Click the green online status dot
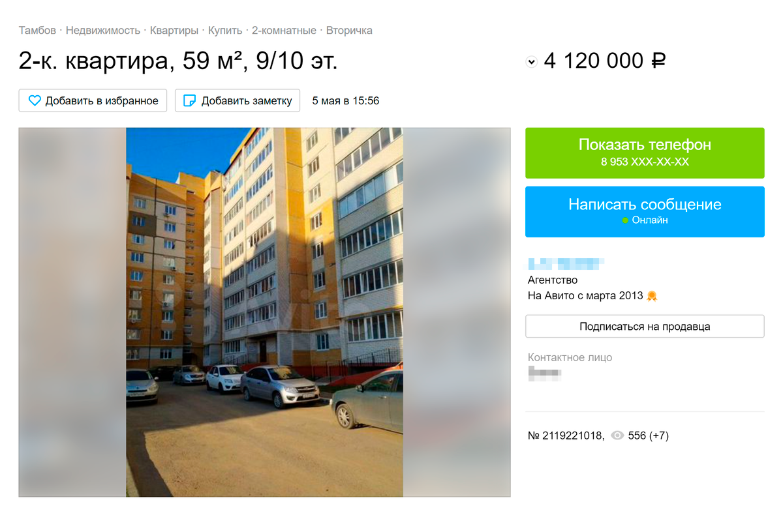783x532 pixels. (x=625, y=220)
